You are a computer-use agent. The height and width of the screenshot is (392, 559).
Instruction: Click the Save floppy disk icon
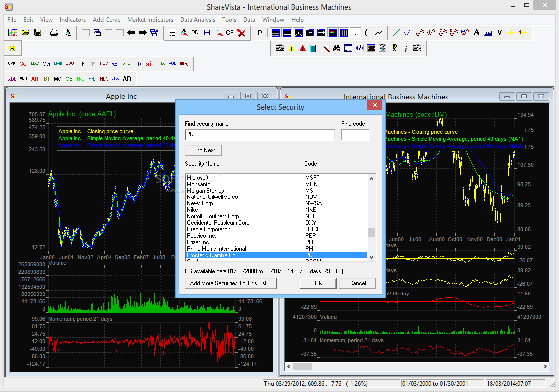pos(38,33)
